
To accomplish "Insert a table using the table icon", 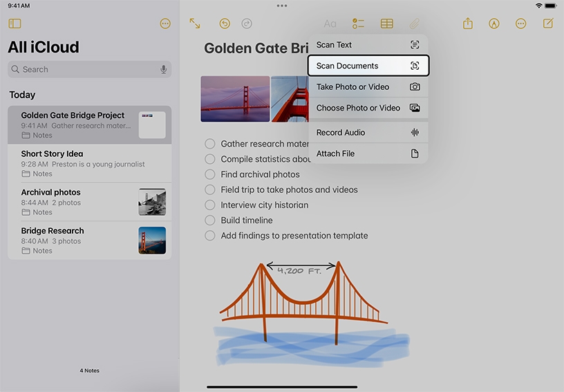I will tap(387, 24).
